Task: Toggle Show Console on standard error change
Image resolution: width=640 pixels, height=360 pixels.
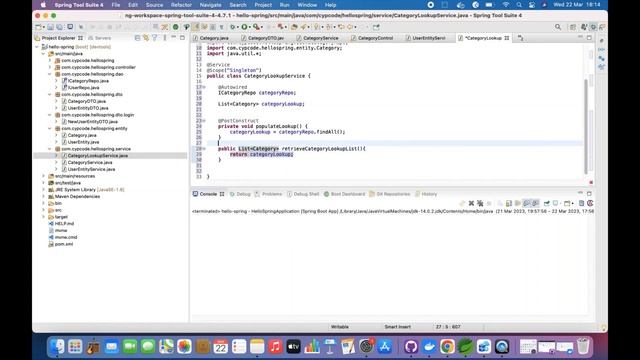Action: tap(536, 203)
